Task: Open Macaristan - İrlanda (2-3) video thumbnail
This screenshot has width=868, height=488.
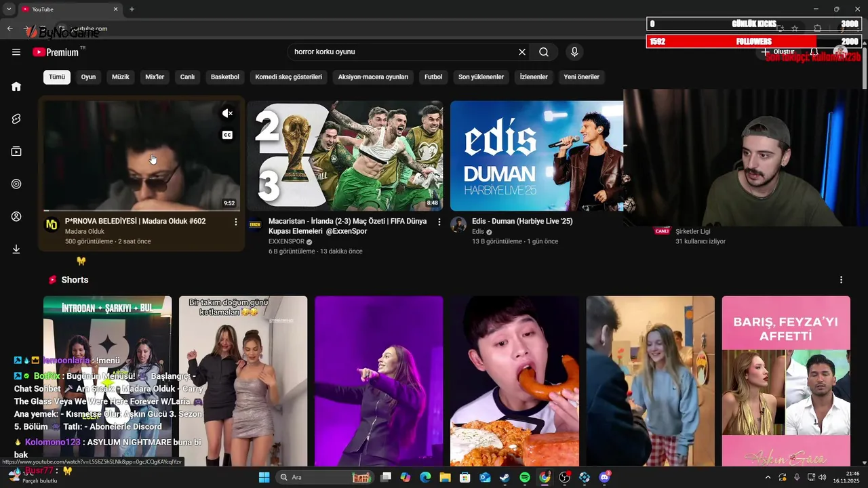Action: click(x=344, y=156)
